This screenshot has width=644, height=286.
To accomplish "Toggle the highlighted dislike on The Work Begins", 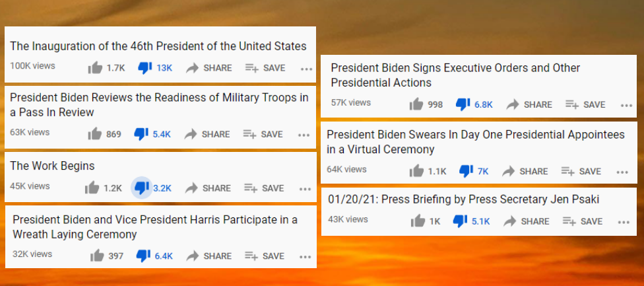I will [x=141, y=188].
